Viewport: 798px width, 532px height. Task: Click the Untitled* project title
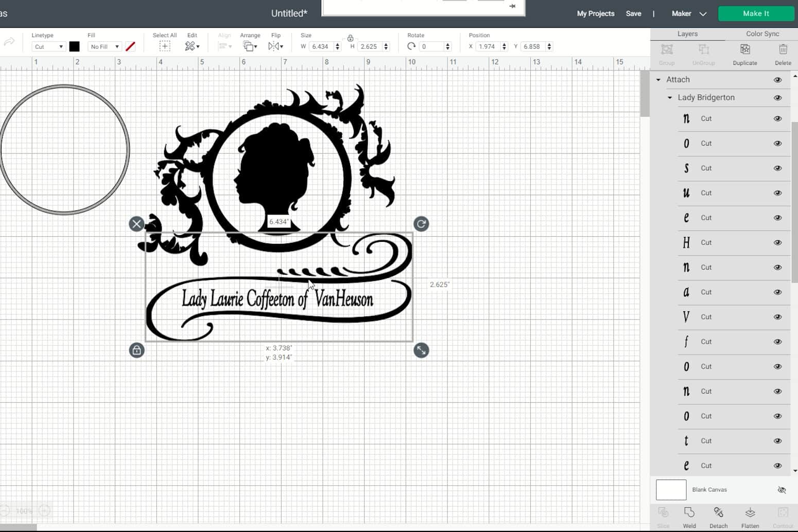[289, 13]
